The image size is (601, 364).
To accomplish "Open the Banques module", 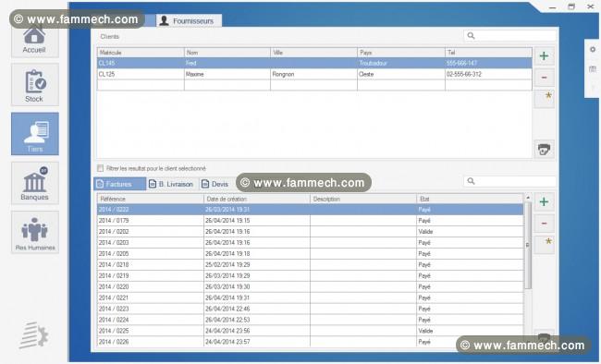I will tap(35, 183).
